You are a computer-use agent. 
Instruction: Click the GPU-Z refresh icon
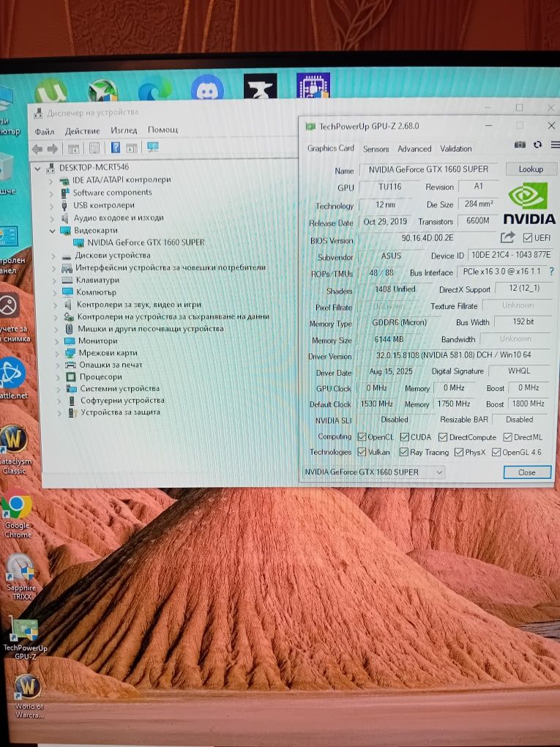click(537, 144)
